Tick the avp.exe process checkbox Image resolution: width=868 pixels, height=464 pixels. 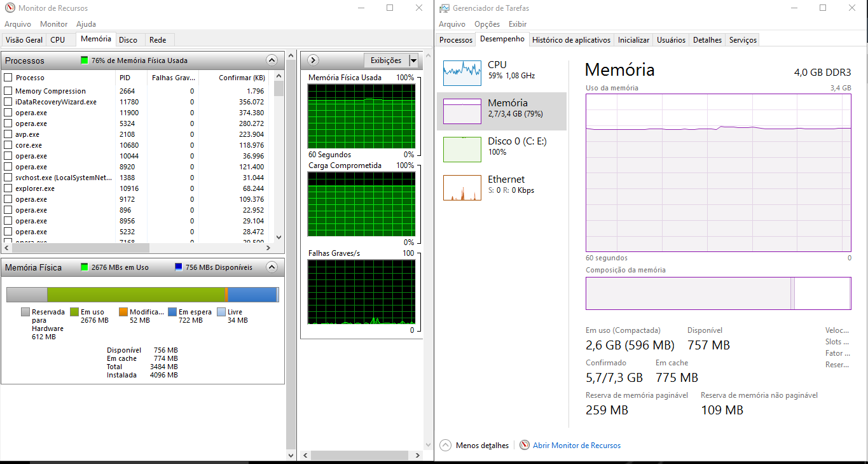[8, 134]
